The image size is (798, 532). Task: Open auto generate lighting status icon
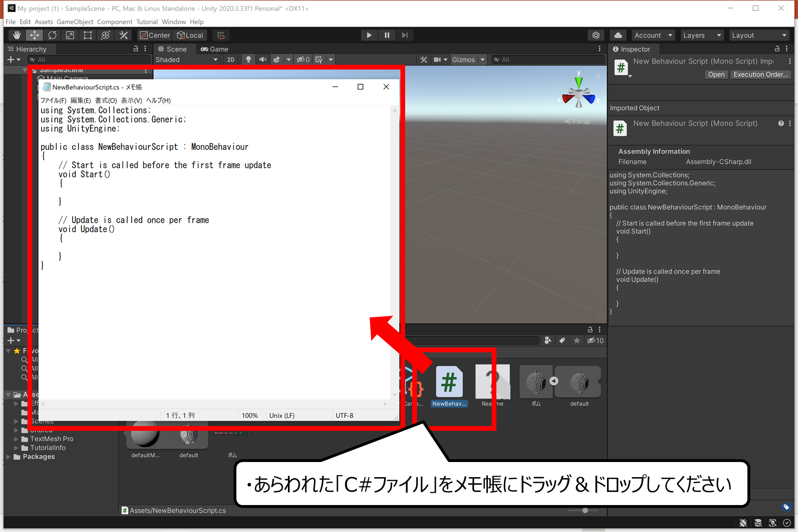tap(772, 523)
